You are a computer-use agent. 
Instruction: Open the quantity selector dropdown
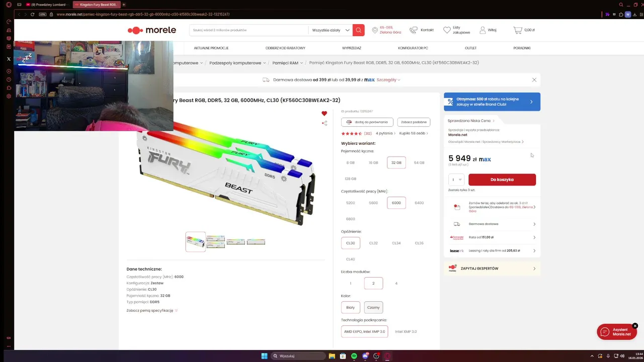click(456, 179)
